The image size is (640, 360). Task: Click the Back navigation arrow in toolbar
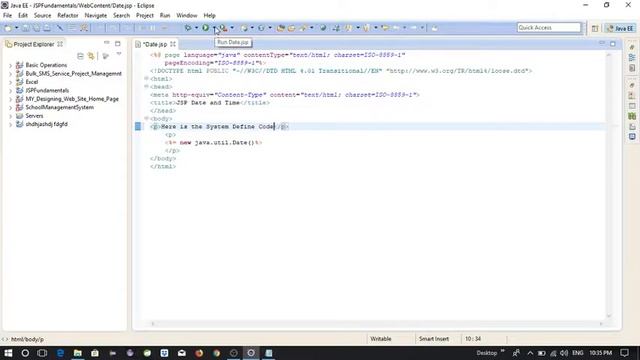point(396,28)
